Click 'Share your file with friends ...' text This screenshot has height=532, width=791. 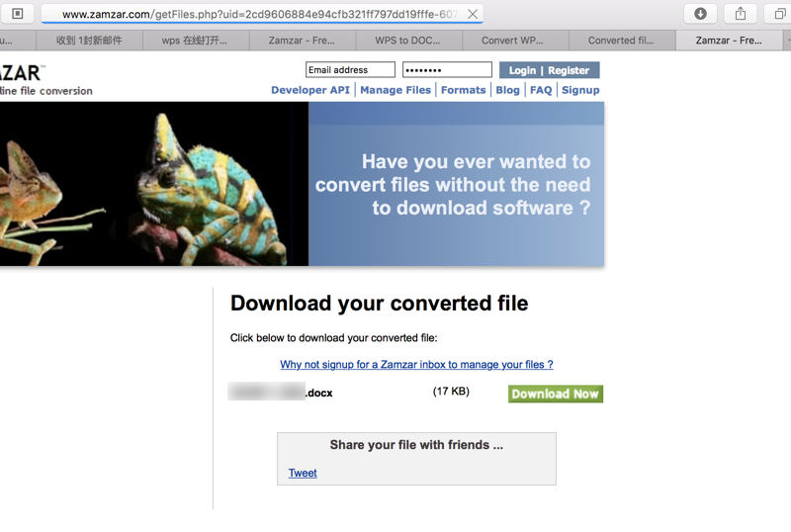coord(416,445)
